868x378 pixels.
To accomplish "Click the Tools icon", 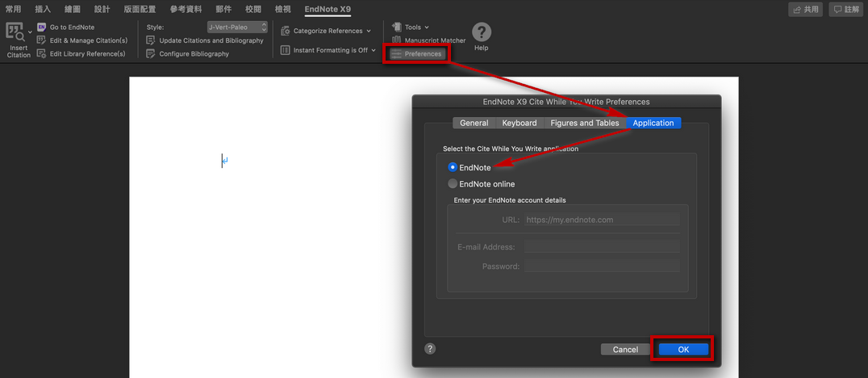I will coord(396,27).
